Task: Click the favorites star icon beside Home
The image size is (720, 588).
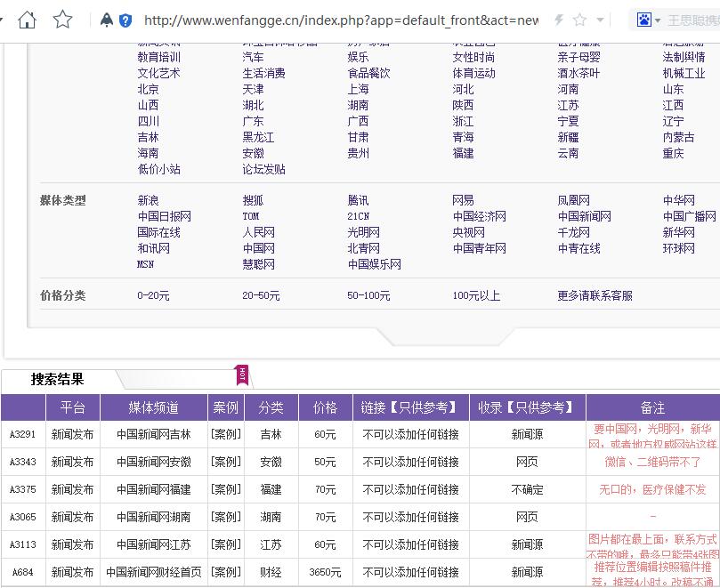Action: [62, 20]
